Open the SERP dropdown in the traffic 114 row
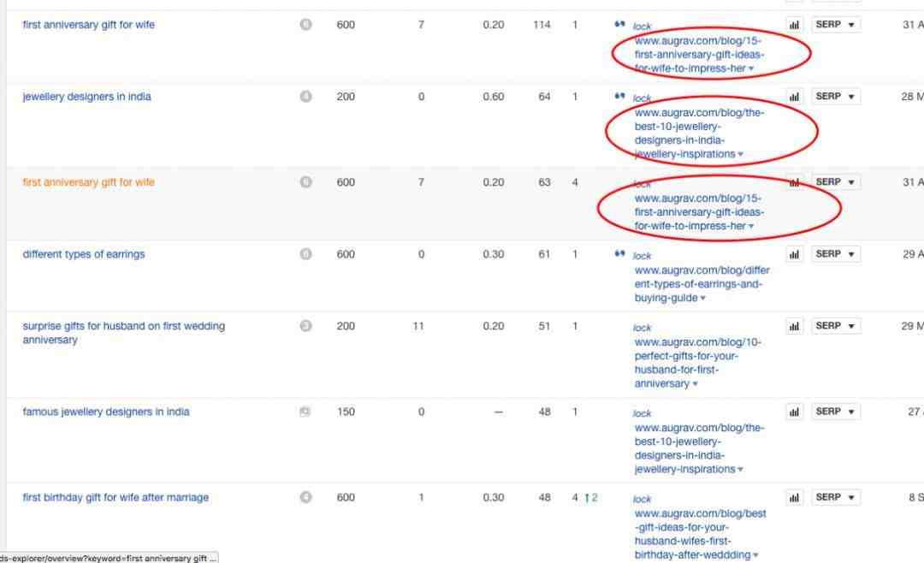 coord(836,25)
